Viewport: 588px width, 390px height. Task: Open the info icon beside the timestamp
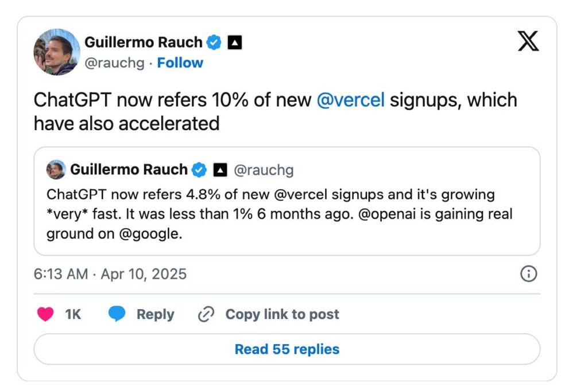(528, 274)
